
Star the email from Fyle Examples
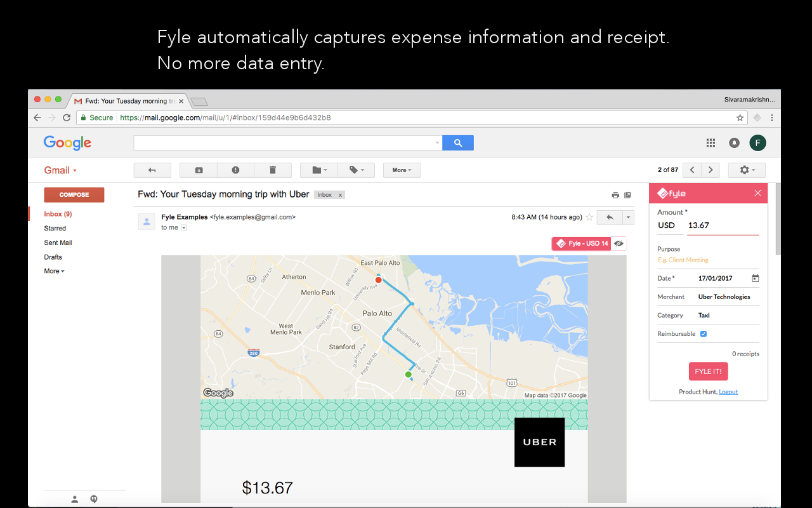(x=589, y=217)
